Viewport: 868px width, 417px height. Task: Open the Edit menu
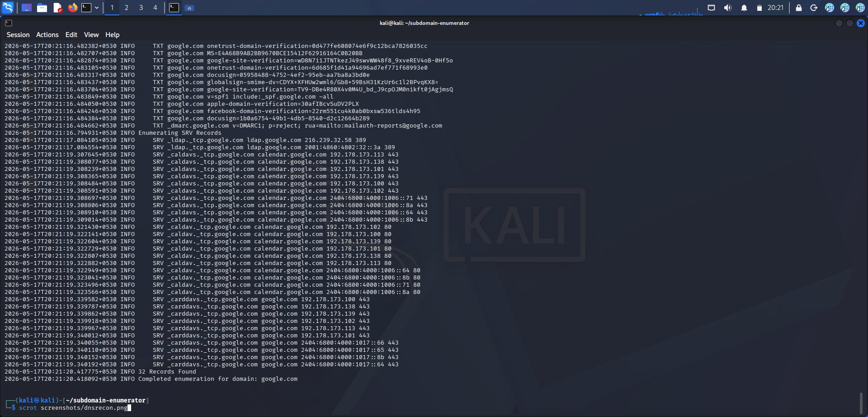[x=71, y=35]
